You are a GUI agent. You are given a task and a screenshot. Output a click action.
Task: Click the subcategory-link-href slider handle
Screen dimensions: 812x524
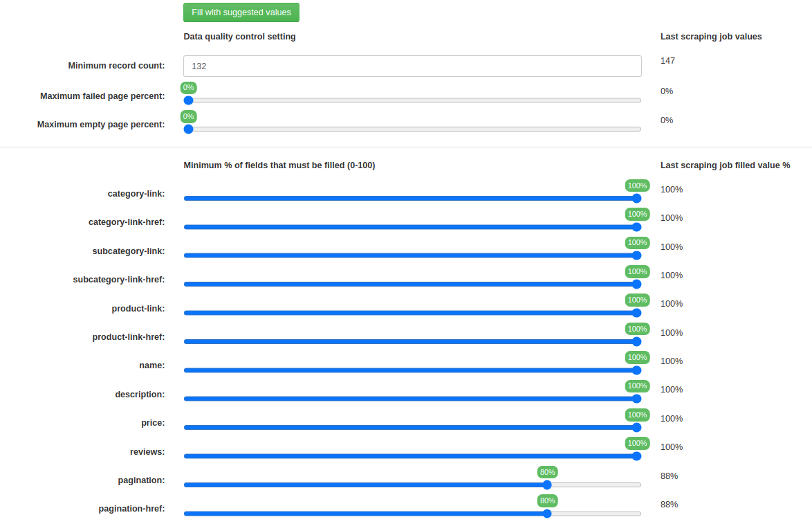point(636,284)
